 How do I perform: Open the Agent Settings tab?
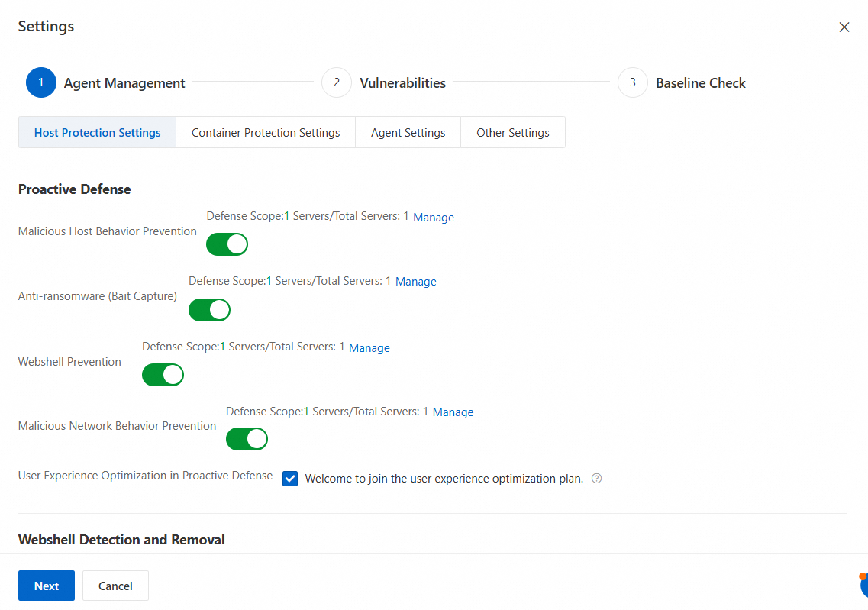[408, 132]
